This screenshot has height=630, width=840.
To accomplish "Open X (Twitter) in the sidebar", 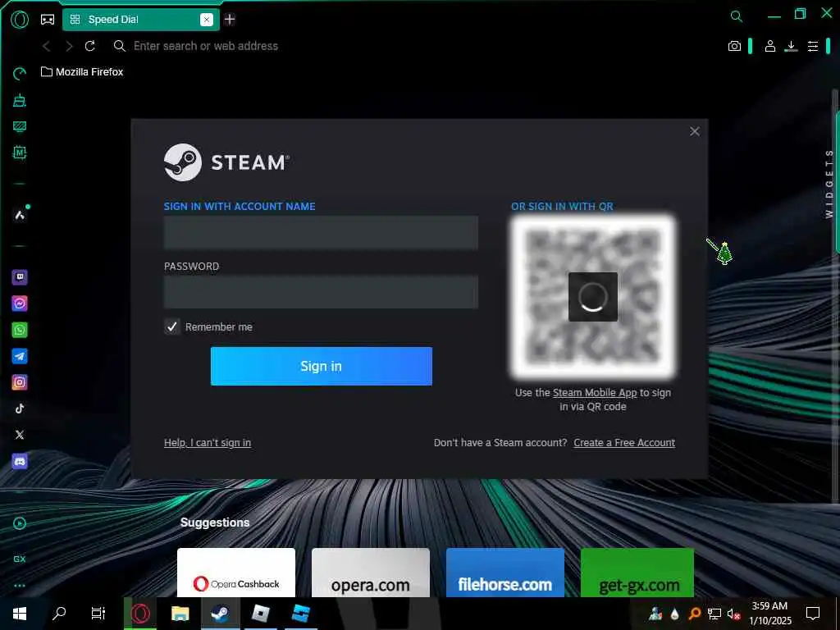I will point(20,435).
